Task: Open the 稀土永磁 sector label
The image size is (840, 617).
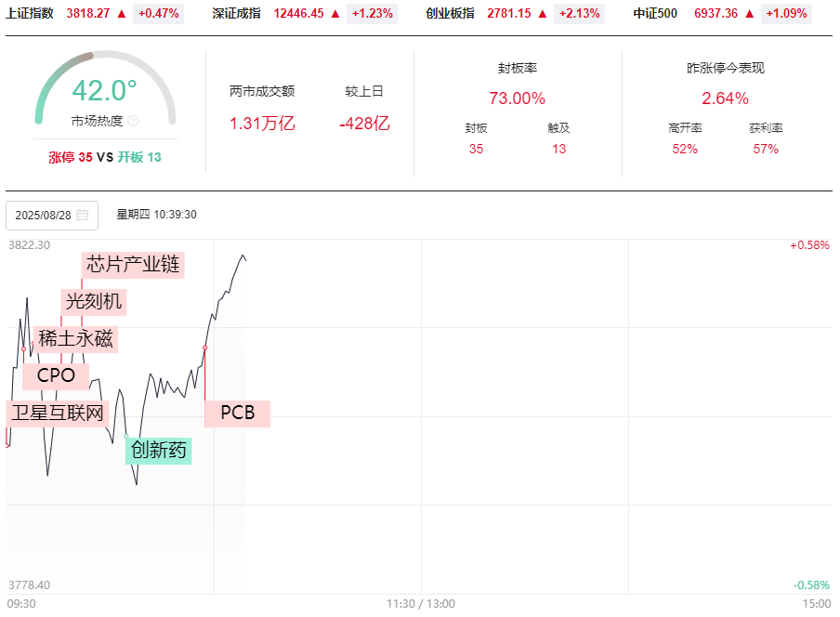Action: (75, 339)
